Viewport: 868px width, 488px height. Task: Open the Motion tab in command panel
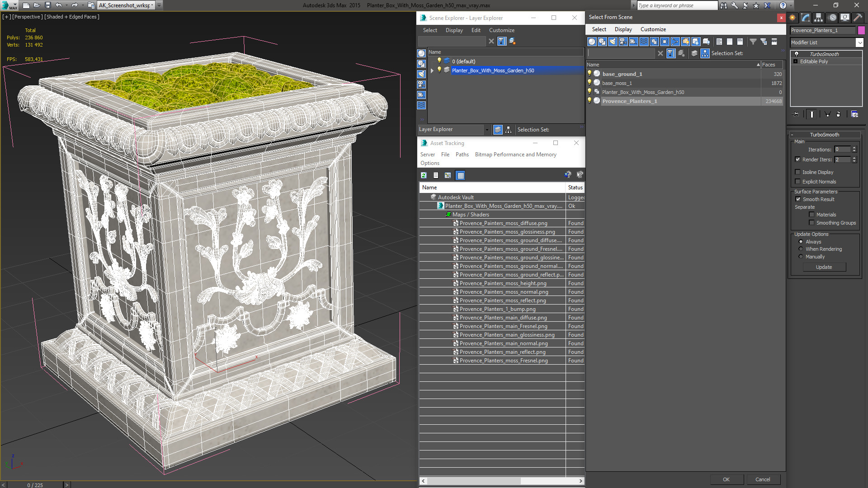(832, 18)
